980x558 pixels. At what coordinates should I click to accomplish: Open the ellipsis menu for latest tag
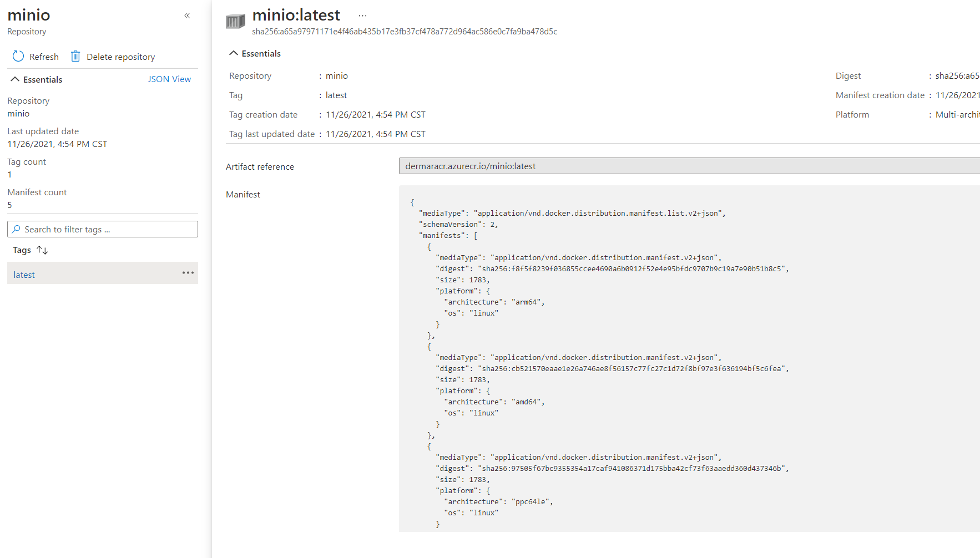click(x=188, y=273)
